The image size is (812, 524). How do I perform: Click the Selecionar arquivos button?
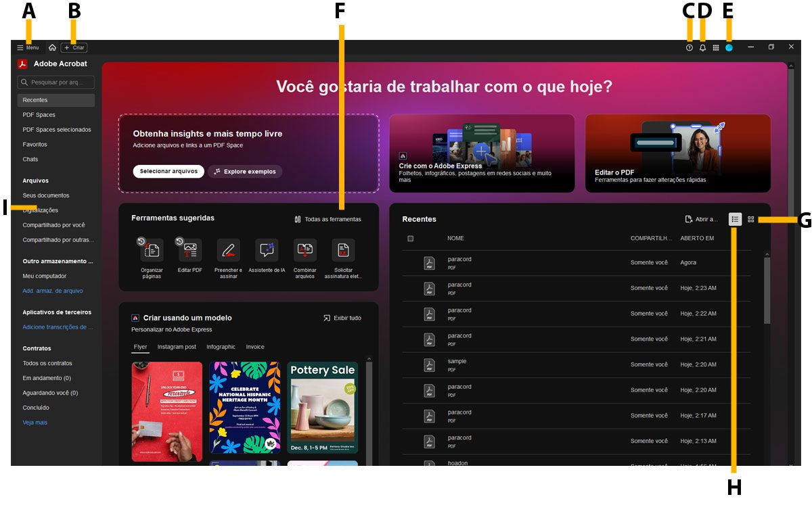click(x=168, y=171)
